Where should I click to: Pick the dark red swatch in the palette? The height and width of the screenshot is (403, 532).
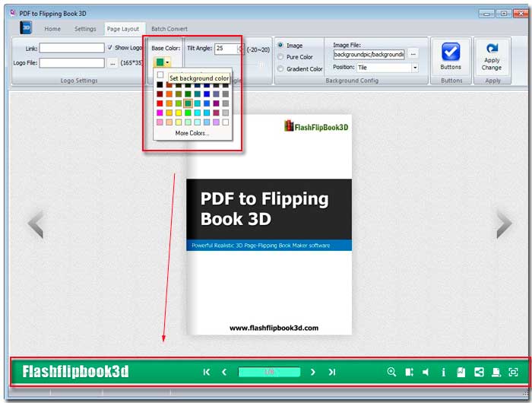[x=160, y=94]
